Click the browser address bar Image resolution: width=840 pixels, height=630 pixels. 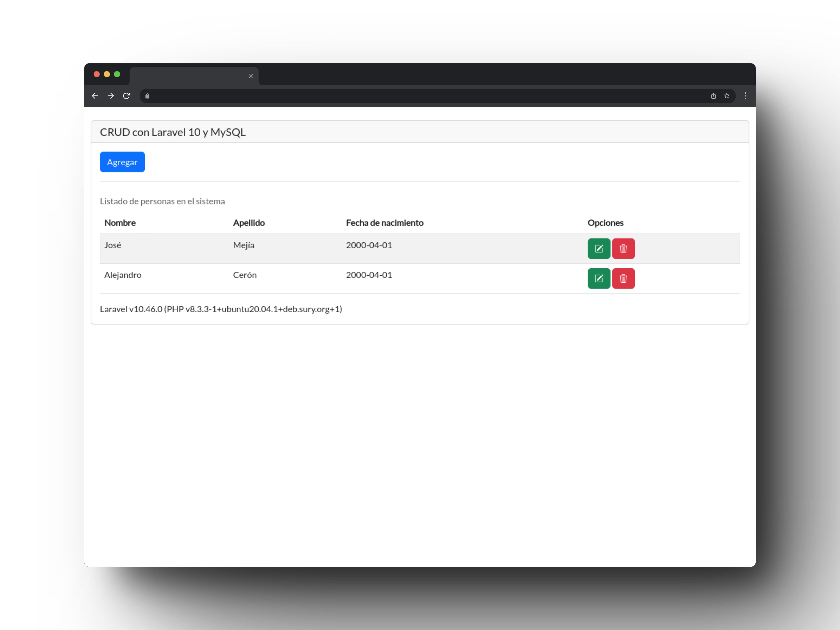418,96
